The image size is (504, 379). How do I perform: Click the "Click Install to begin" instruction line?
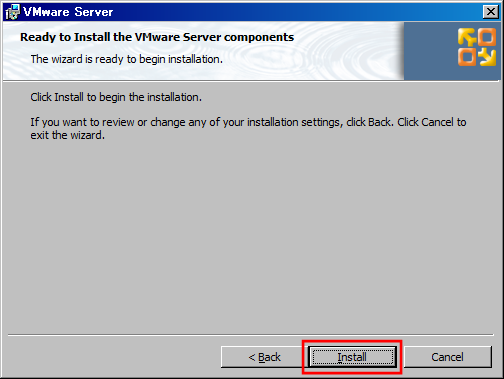click(x=116, y=97)
